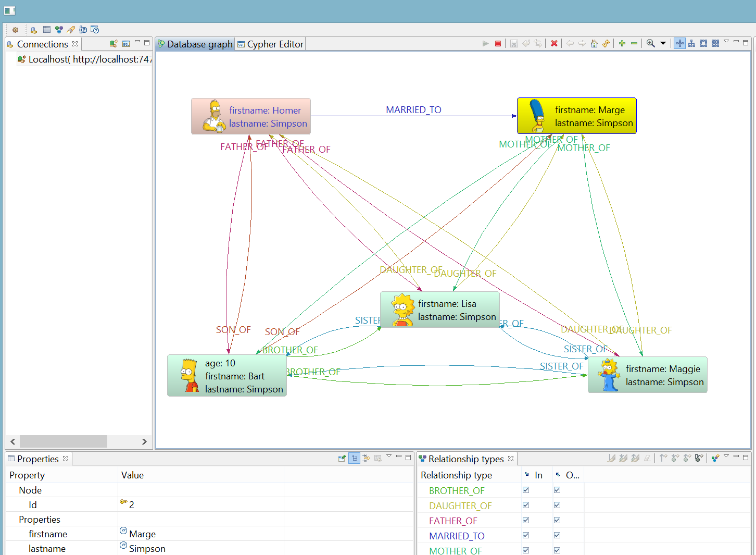Click the Homer Simpson node in the graph
The height and width of the screenshot is (555, 756).
[x=250, y=116]
